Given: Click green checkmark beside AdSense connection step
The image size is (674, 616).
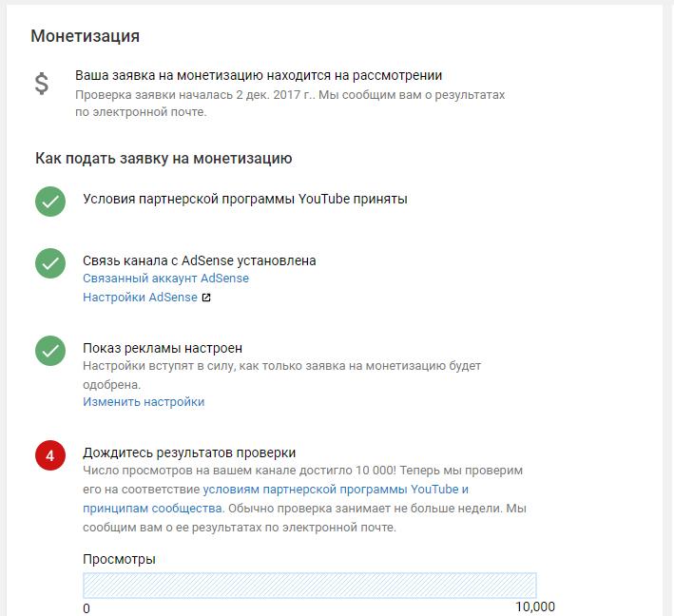Looking at the screenshot, I should [x=50, y=263].
